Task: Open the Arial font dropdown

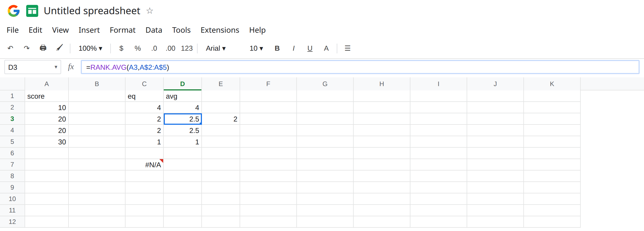Action: pos(216,48)
